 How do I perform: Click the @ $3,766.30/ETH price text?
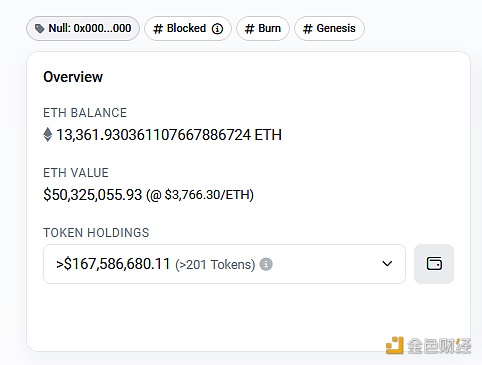pyautogui.click(x=200, y=195)
